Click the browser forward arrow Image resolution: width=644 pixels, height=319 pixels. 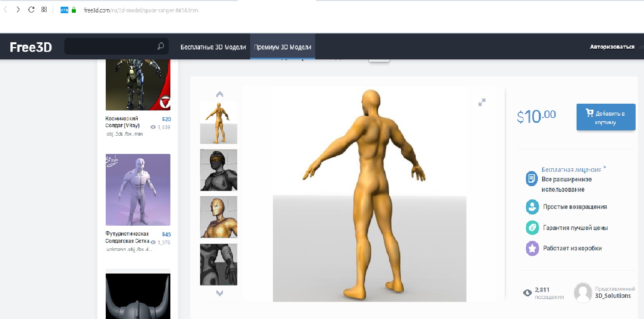18,10
